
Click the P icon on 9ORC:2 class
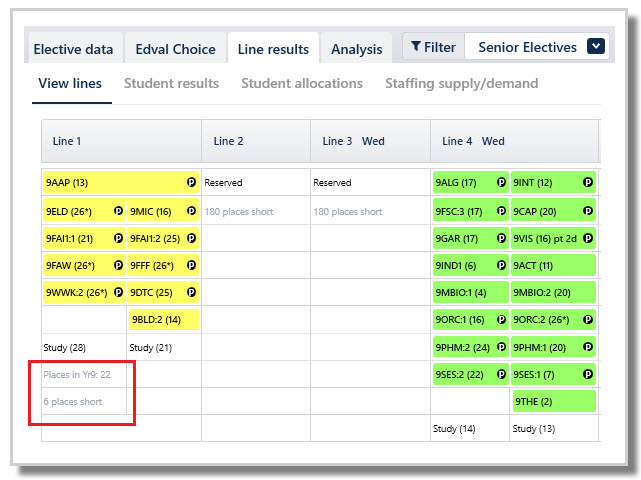coord(588,319)
